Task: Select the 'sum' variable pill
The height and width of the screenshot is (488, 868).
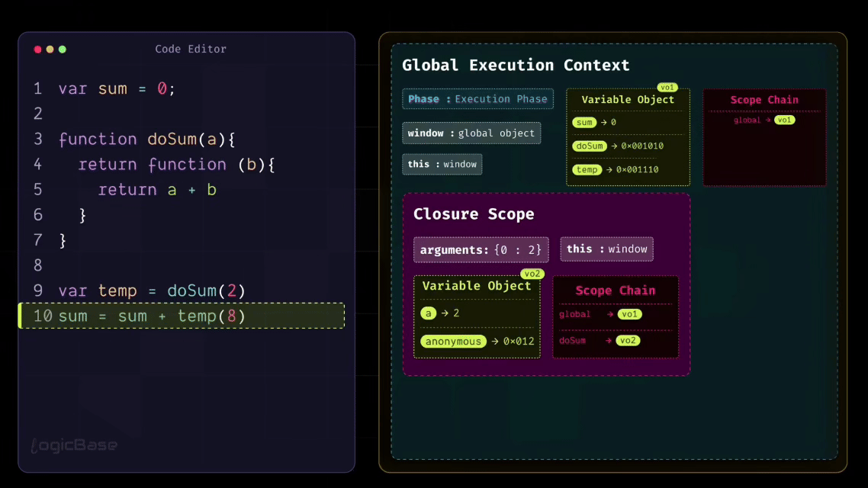Action: pos(584,122)
